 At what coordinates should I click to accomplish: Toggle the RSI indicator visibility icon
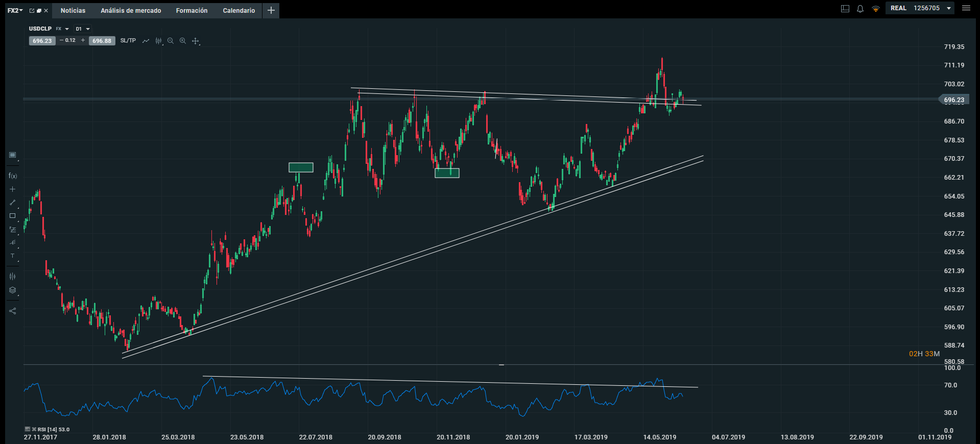click(28, 429)
